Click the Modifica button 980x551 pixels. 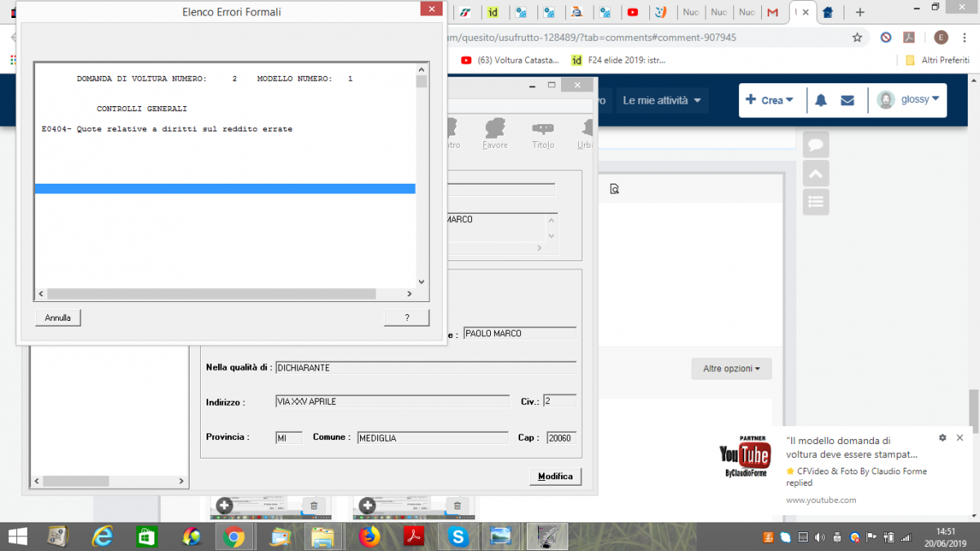point(555,477)
